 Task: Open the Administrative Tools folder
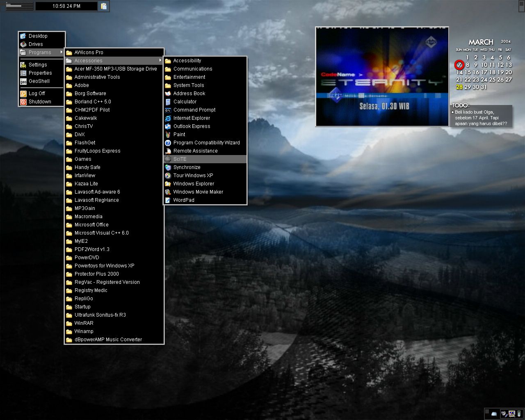coord(114,77)
